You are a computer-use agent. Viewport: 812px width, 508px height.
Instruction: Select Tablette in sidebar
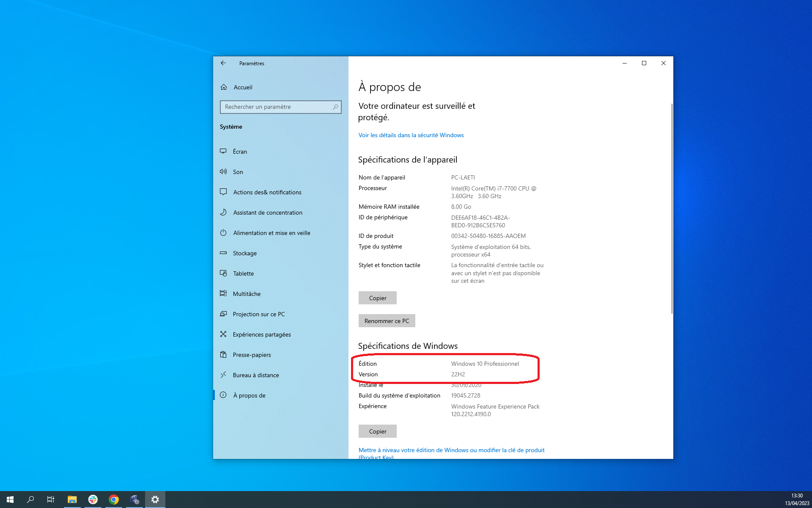(x=243, y=273)
